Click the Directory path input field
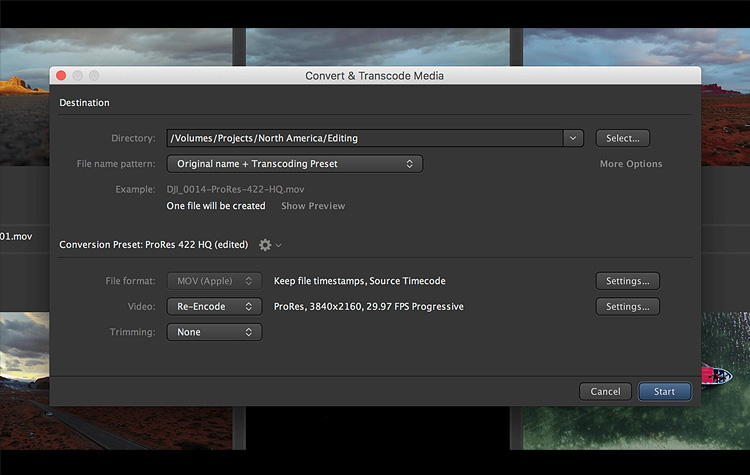The height and width of the screenshot is (475, 750). [x=364, y=138]
